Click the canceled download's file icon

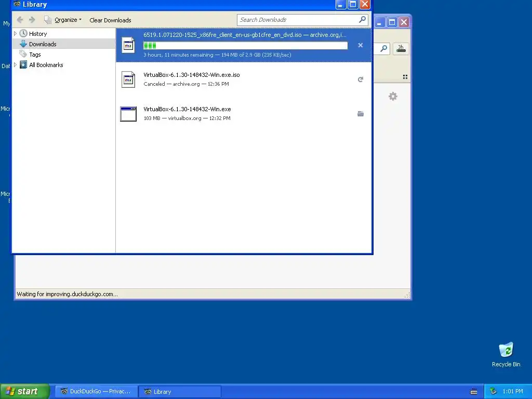[x=128, y=79]
